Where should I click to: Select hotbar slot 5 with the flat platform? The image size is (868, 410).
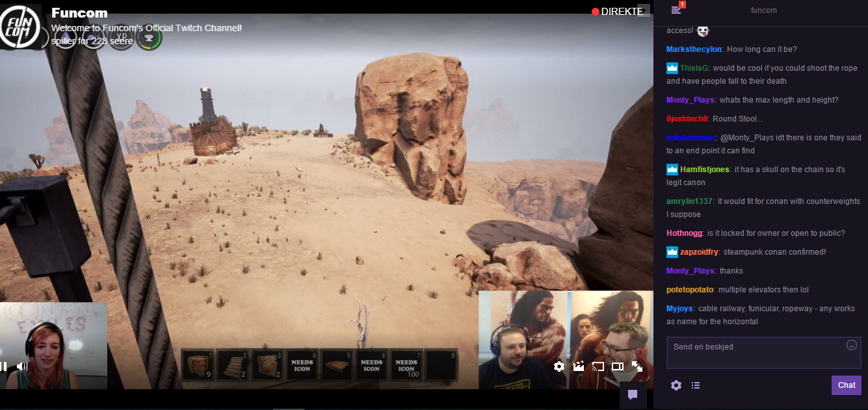[x=337, y=365]
